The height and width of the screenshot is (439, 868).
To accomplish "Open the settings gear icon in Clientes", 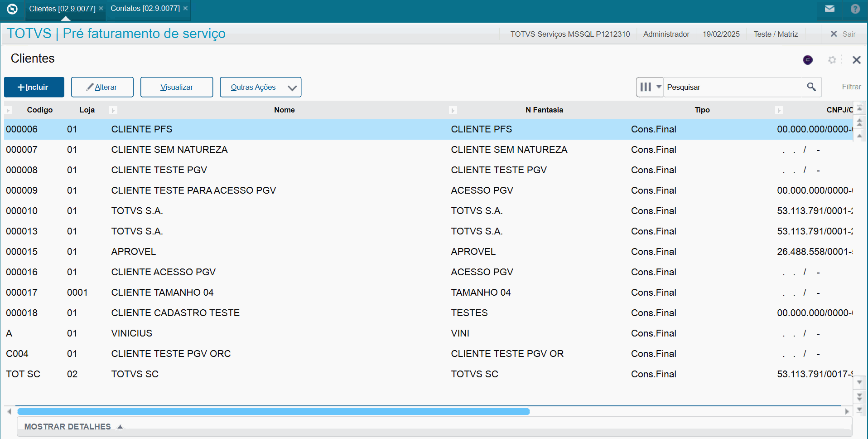I will coord(832,60).
